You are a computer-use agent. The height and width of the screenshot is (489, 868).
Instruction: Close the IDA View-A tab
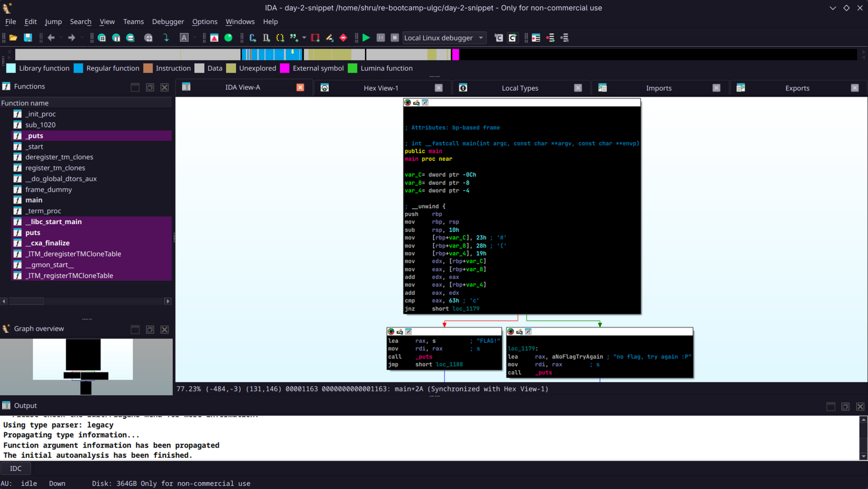300,87
